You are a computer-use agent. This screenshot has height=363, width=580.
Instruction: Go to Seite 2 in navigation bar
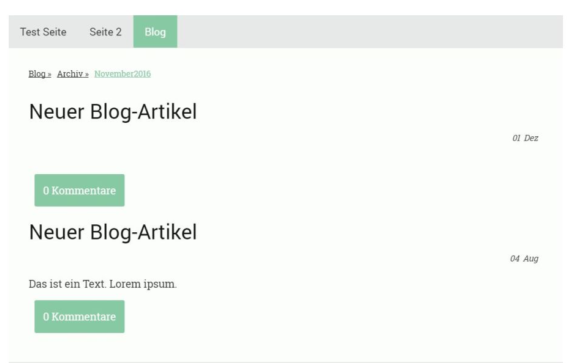coord(105,32)
